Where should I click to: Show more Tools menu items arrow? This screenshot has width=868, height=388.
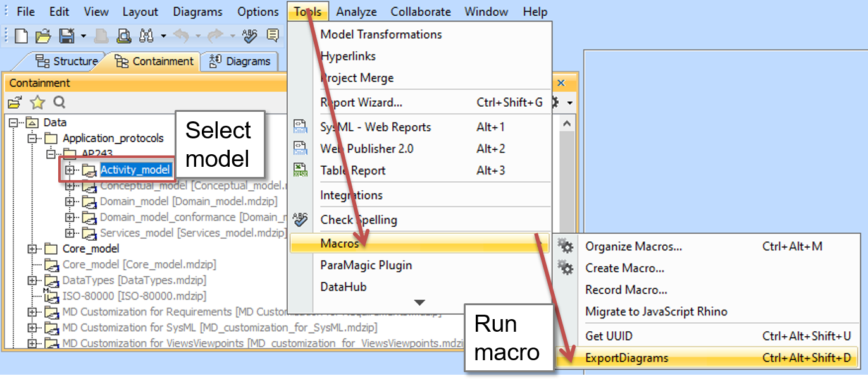(419, 303)
